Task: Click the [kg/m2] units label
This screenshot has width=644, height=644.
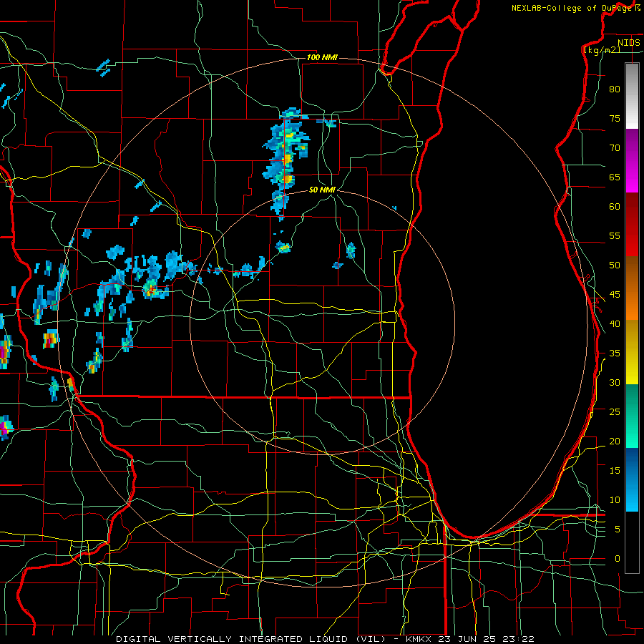Action: point(602,49)
